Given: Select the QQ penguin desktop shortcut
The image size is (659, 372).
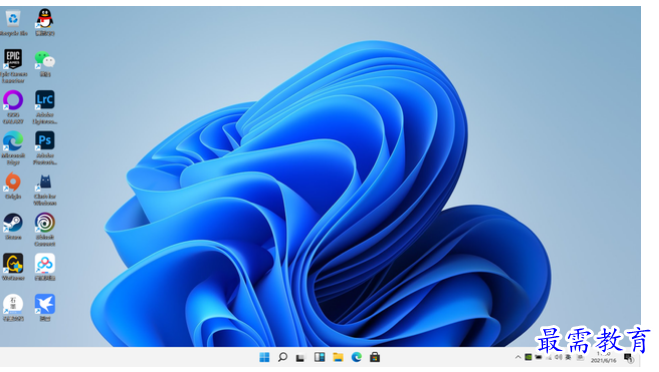Looking at the screenshot, I should [45, 22].
